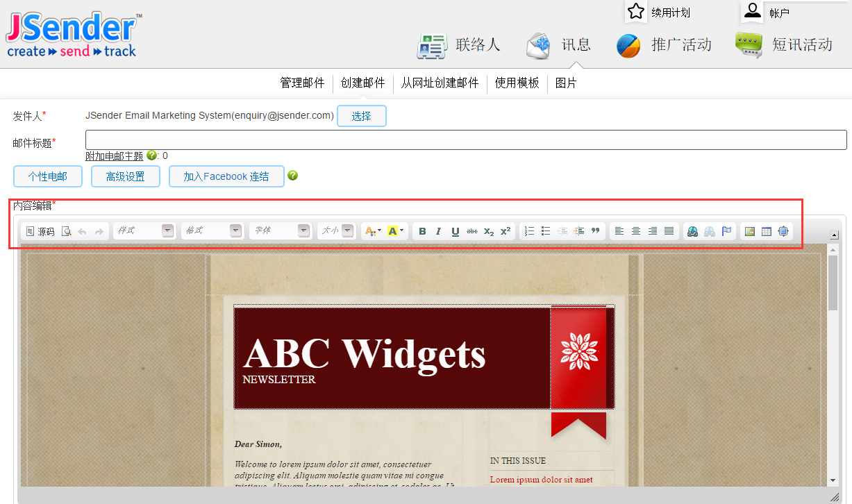
Task: Click the editor scrollbar down arrow
Action: 833,480
